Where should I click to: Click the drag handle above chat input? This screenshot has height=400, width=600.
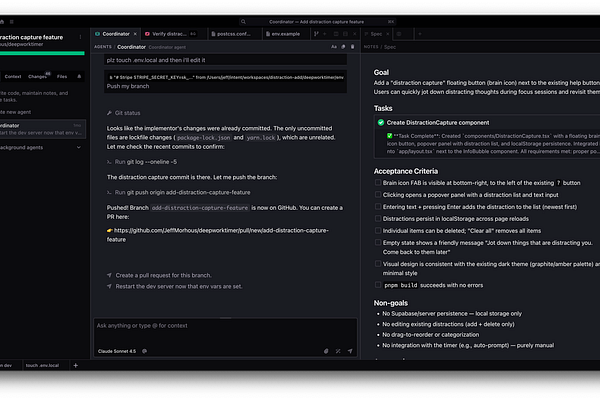(x=225, y=318)
